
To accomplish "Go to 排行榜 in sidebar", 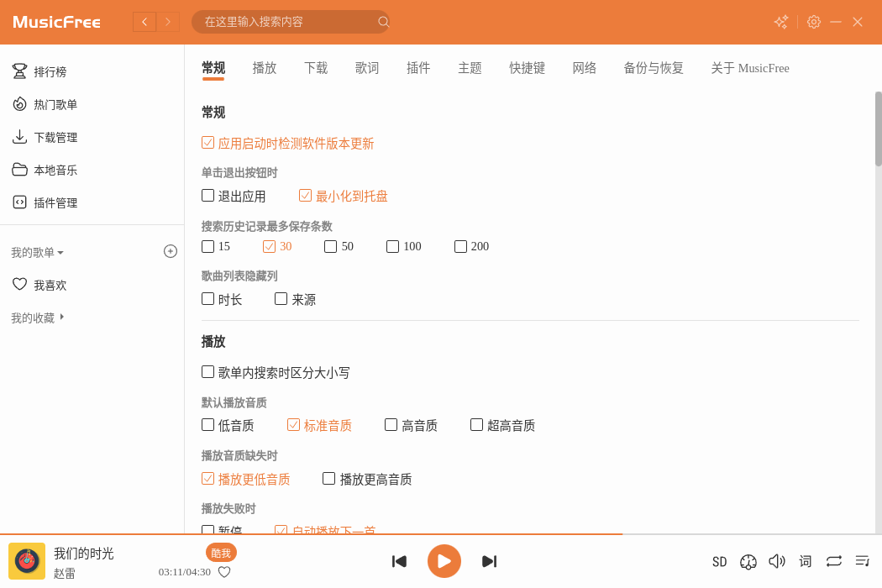I will pos(50,71).
